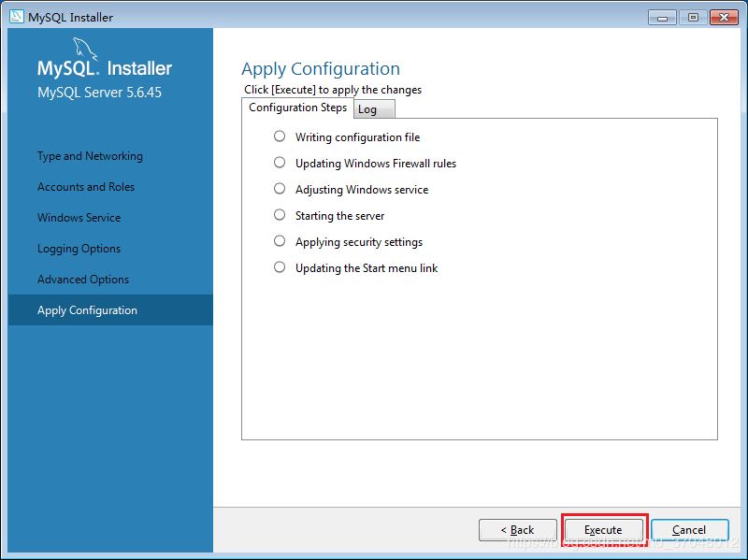The width and height of the screenshot is (748, 560).
Task: Click Apply Configuration sidebar item
Action: [x=87, y=310]
